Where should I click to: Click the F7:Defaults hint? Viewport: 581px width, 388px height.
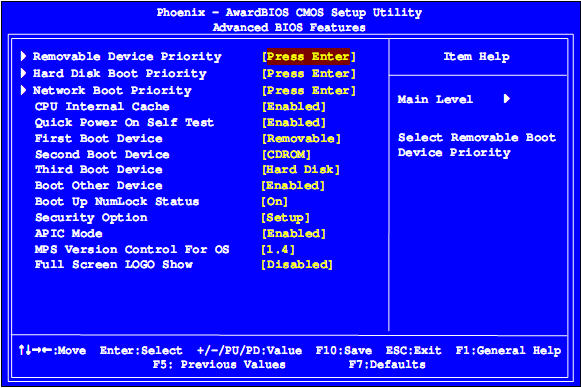point(387,365)
